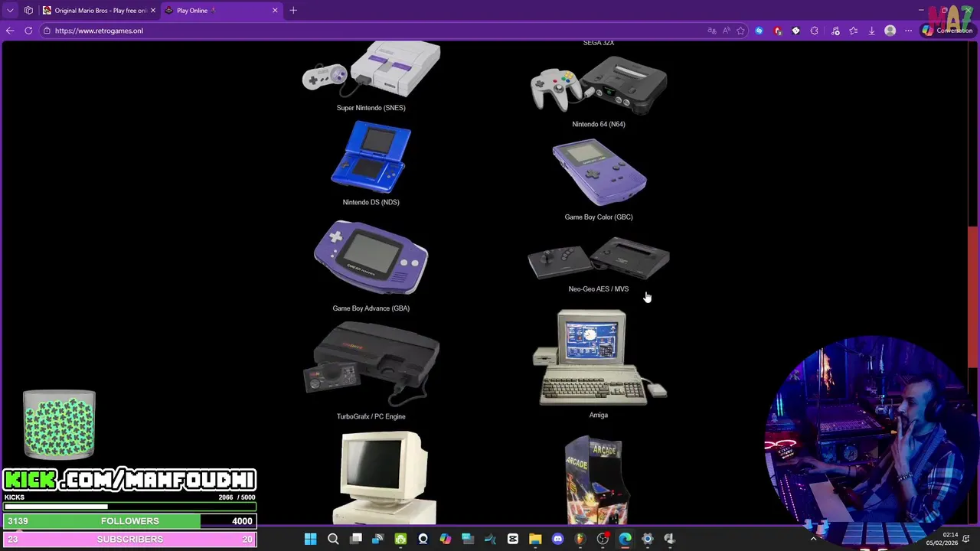
Task: Click the 'Super Nintendo (SNES)' link
Action: pyautogui.click(x=371, y=108)
